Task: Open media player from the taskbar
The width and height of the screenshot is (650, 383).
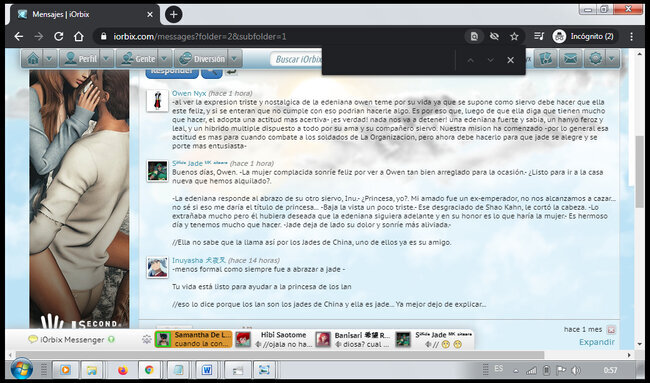Action: (x=65, y=369)
